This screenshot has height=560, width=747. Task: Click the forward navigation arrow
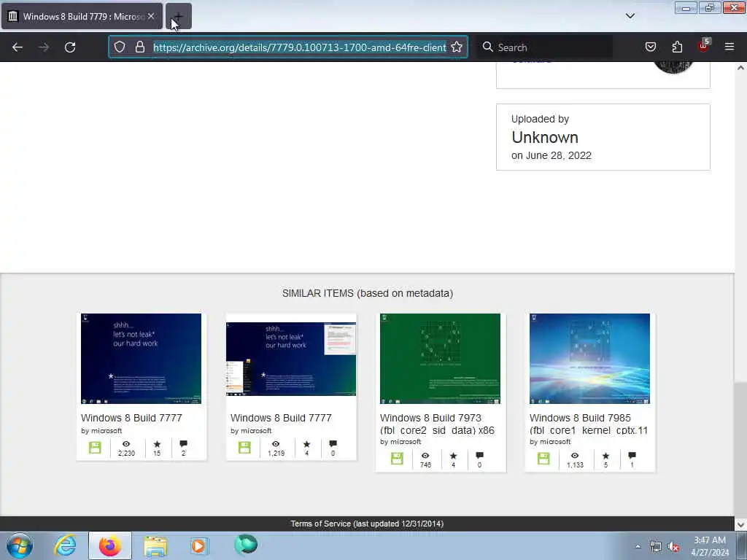[43, 47]
